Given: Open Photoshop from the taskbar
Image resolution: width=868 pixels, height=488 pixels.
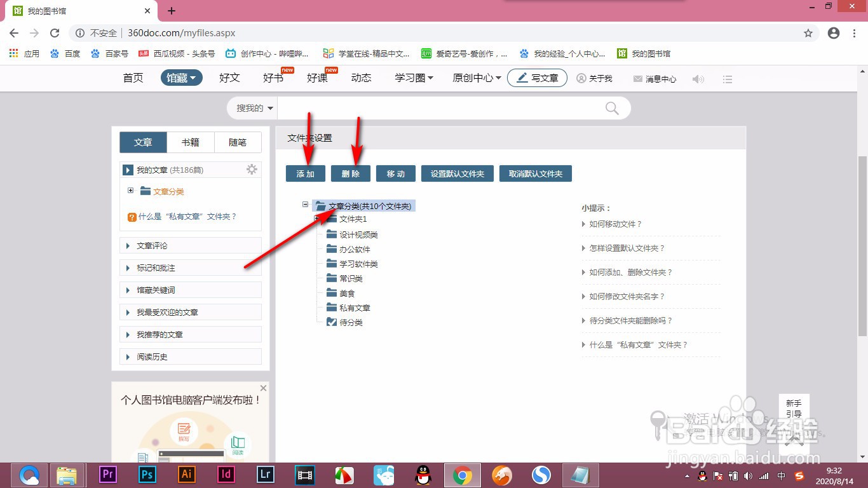Looking at the screenshot, I should coord(147,475).
